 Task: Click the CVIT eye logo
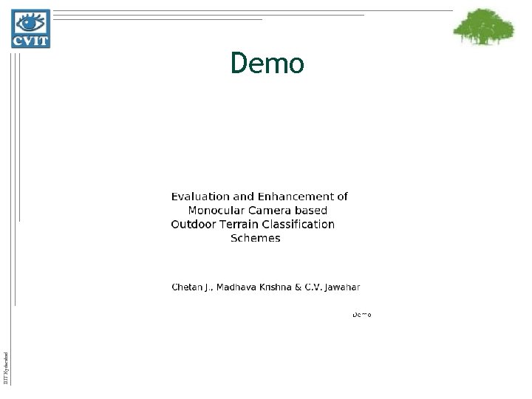30,29
